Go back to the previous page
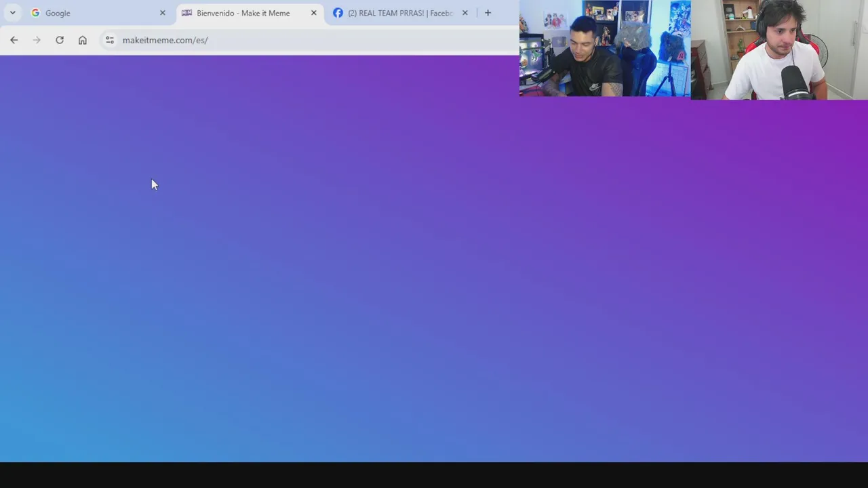 [14, 40]
